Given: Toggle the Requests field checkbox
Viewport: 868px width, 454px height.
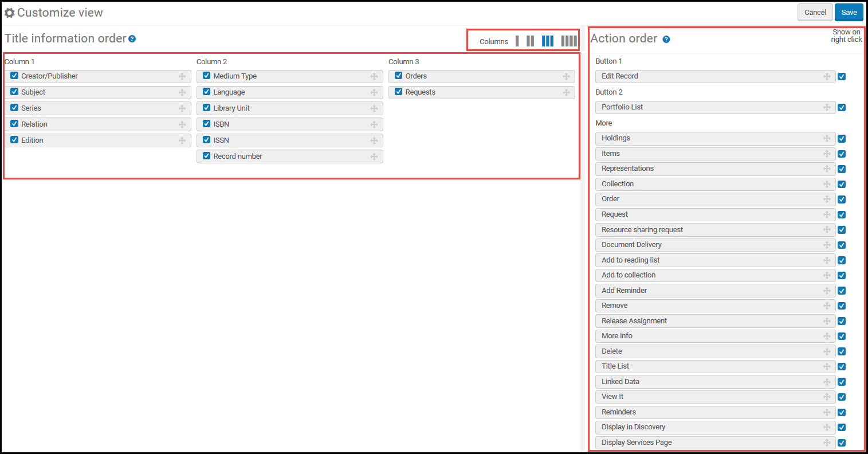Looking at the screenshot, I should pyautogui.click(x=398, y=92).
